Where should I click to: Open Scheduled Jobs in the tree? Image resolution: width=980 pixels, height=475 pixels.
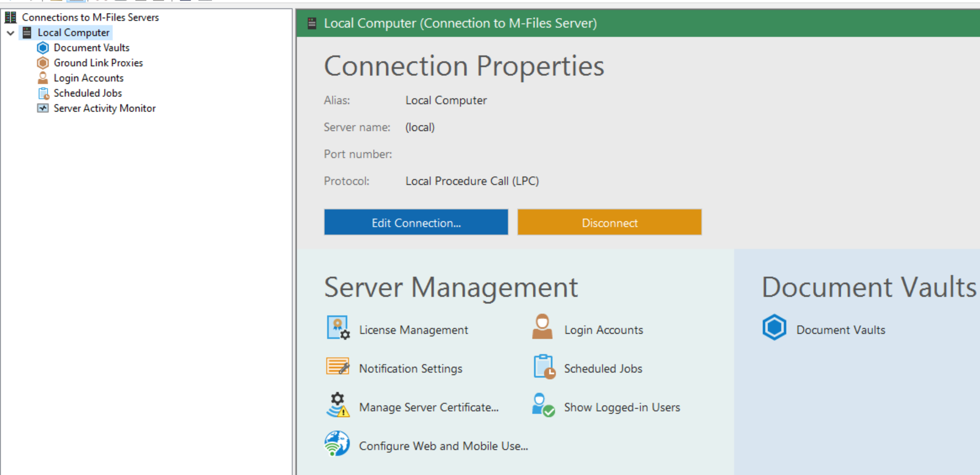tap(87, 93)
